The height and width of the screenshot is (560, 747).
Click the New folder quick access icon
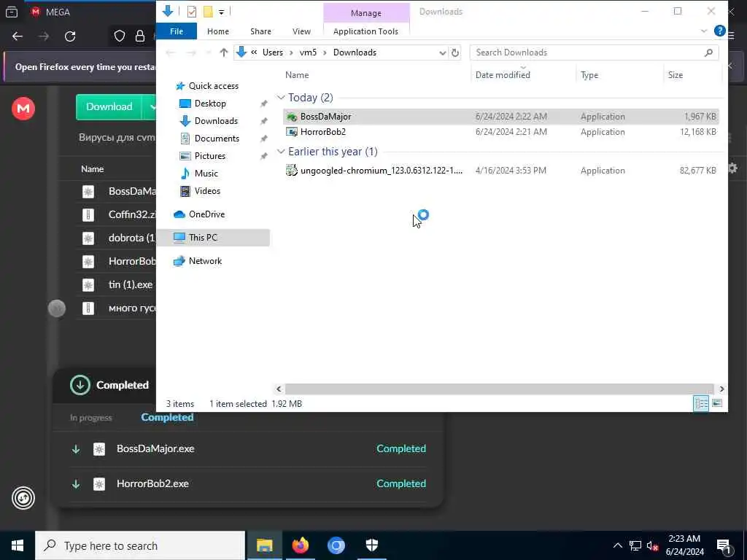pos(208,12)
